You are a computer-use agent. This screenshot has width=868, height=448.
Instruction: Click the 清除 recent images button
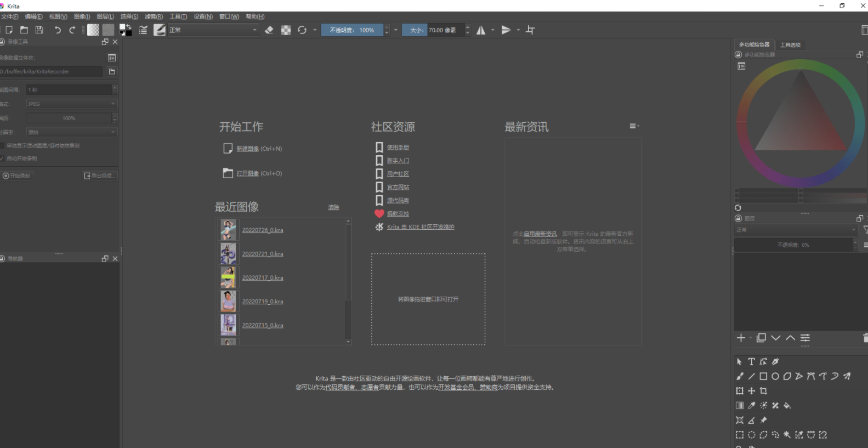[333, 207]
